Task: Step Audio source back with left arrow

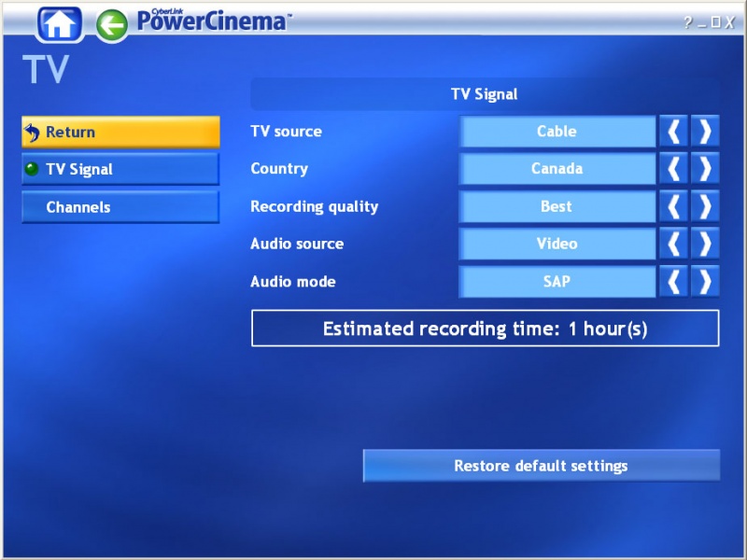Action: coord(673,244)
